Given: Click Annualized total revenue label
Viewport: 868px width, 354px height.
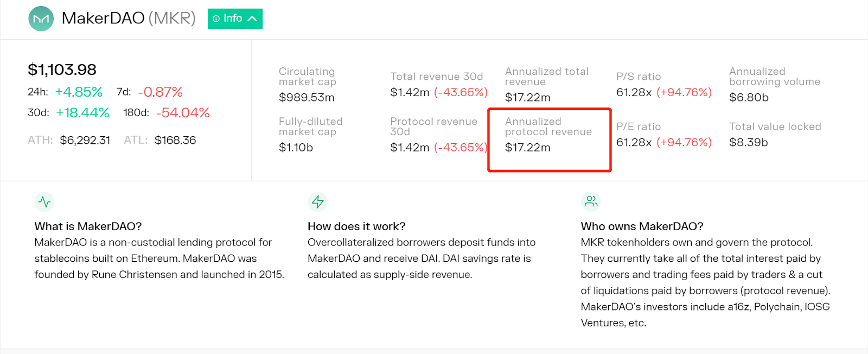Looking at the screenshot, I should pos(547,77).
